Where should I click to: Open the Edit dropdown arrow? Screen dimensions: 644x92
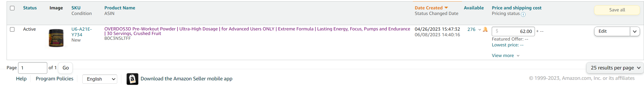point(635,31)
